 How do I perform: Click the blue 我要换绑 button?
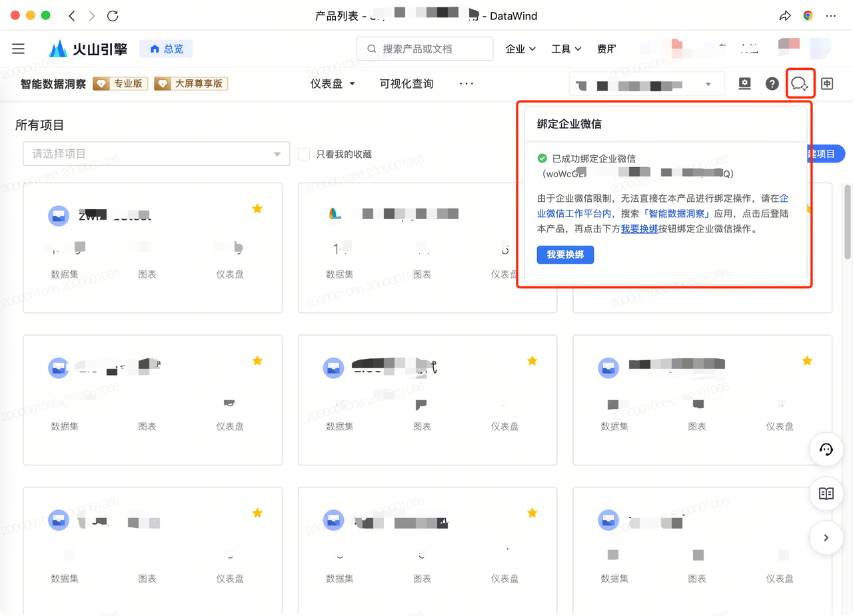[x=565, y=254]
